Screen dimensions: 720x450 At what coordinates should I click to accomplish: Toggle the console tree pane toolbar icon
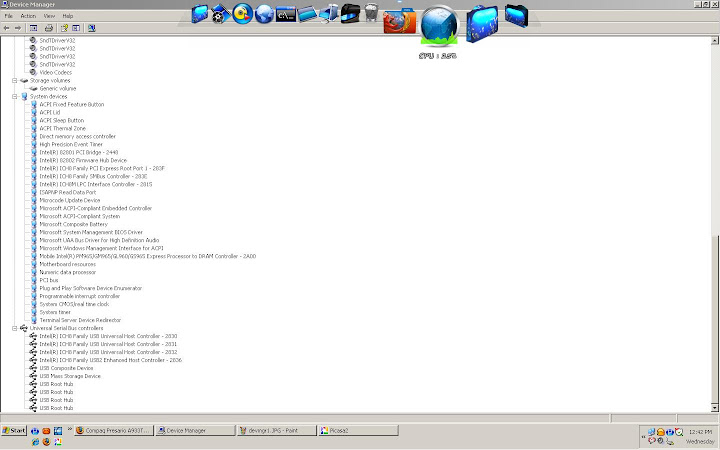pos(34,28)
